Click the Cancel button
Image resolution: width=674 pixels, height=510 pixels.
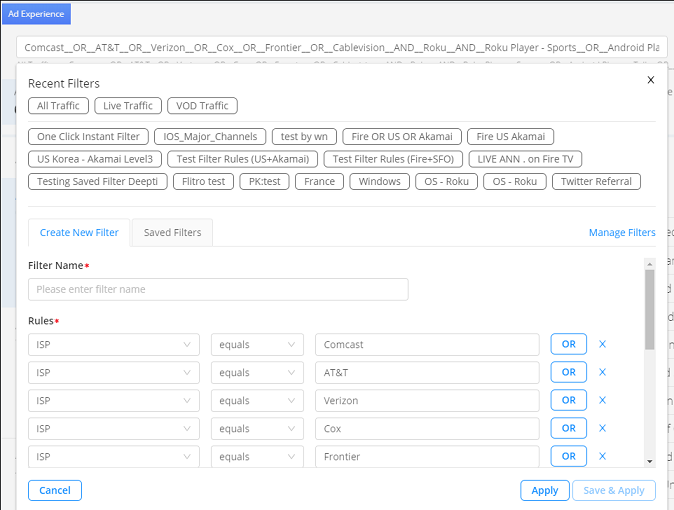click(55, 491)
